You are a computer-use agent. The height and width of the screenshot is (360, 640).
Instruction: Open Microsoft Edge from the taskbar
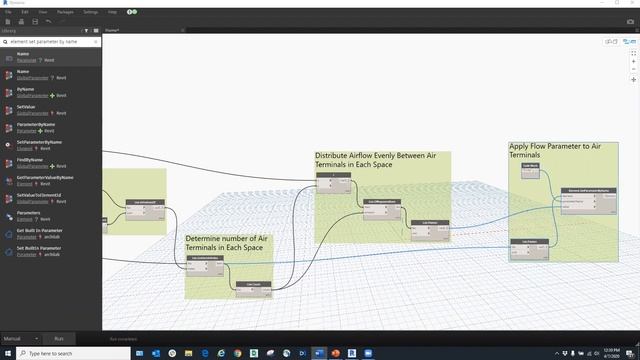(205, 353)
